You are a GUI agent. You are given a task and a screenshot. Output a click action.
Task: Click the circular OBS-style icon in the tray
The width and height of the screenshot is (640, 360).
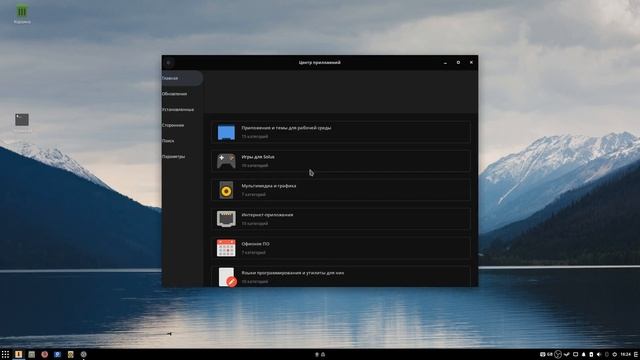click(558, 354)
